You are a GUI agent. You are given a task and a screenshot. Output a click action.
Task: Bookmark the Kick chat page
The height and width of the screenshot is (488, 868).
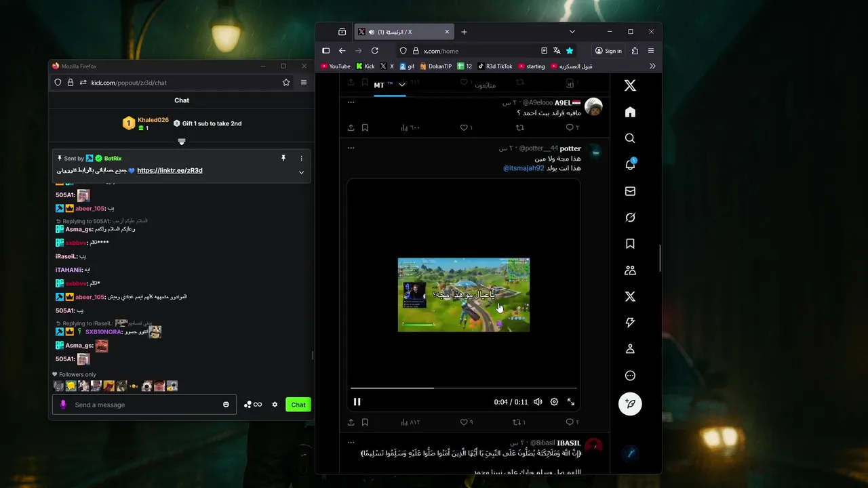286,83
